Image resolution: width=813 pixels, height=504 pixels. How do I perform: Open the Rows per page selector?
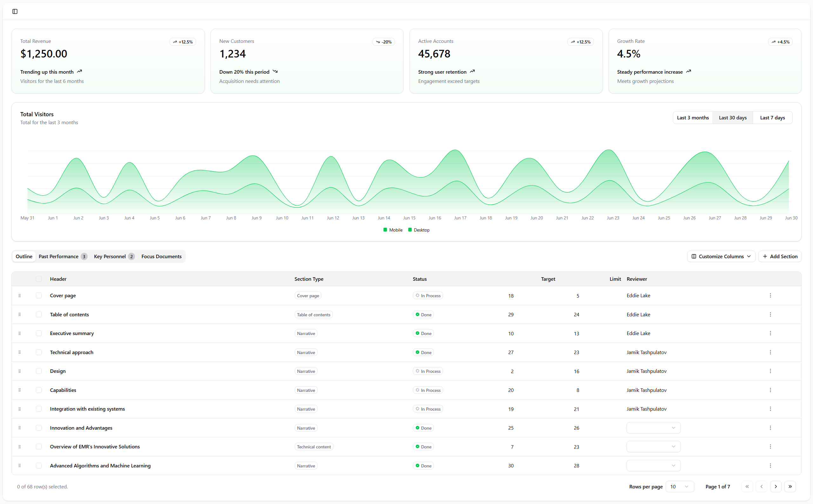coord(679,487)
